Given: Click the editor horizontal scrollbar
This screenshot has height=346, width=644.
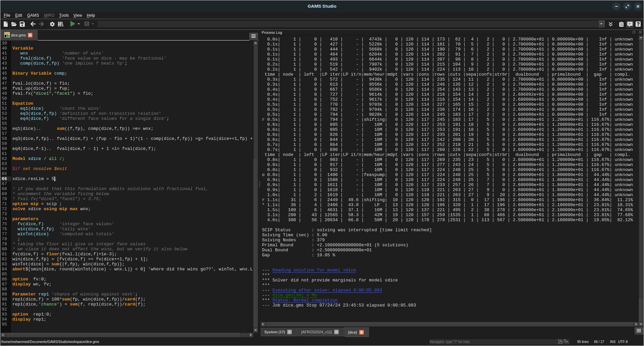Looking at the screenshot, I should 127,335.
